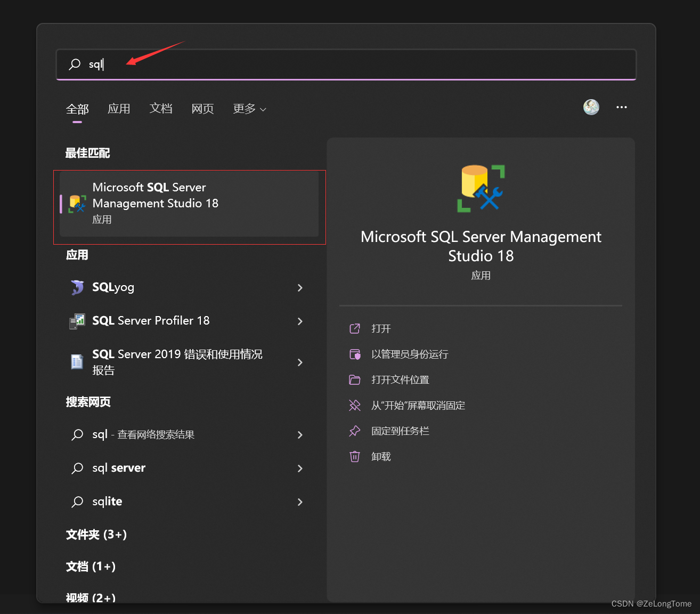Image resolution: width=700 pixels, height=614 pixels.
Task: Select SQL Server Profiler 18 result
Action: [186, 321]
